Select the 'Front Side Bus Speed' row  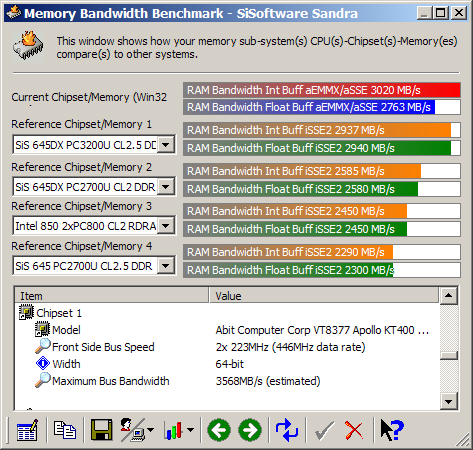click(103, 347)
